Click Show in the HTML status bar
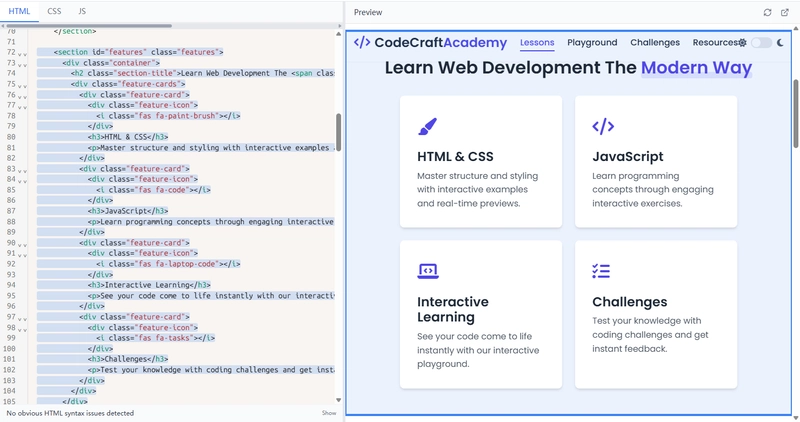Screen dimensions: 800x422 [x=328, y=412]
